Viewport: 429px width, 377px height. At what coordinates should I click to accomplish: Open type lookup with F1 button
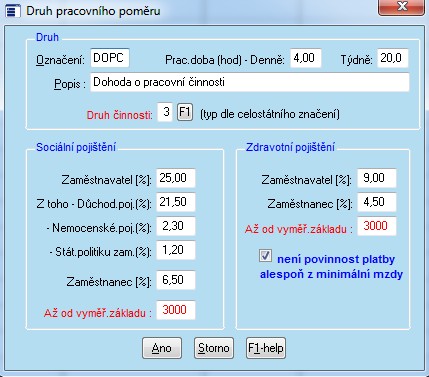(x=185, y=112)
